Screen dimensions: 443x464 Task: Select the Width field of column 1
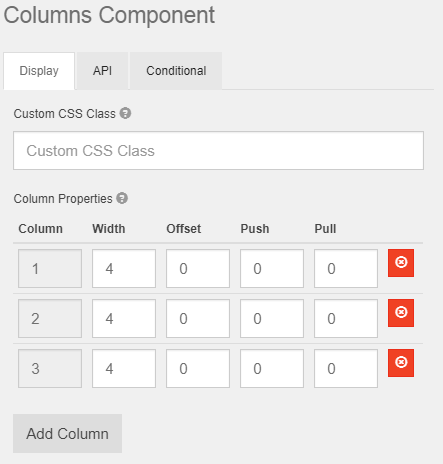[124, 268]
